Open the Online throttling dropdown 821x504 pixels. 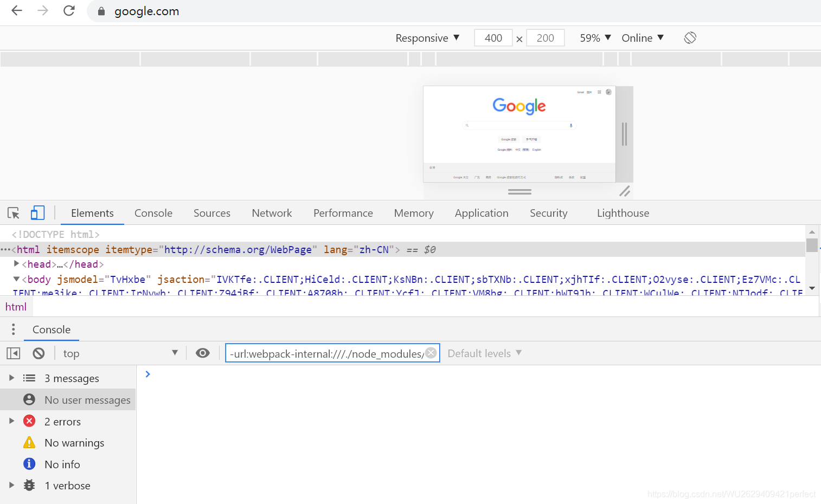pos(643,38)
